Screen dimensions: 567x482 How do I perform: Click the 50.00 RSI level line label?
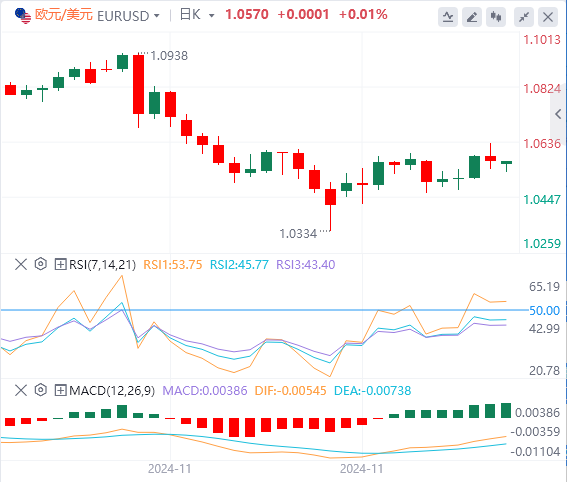tap(544, 311)
